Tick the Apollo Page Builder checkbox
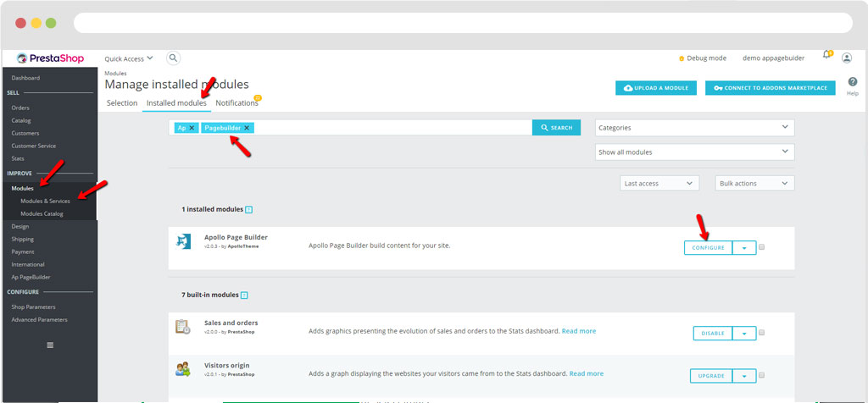The width and height of the screenshot is (868, 403). pyautogui.click(x=762, y=247)
